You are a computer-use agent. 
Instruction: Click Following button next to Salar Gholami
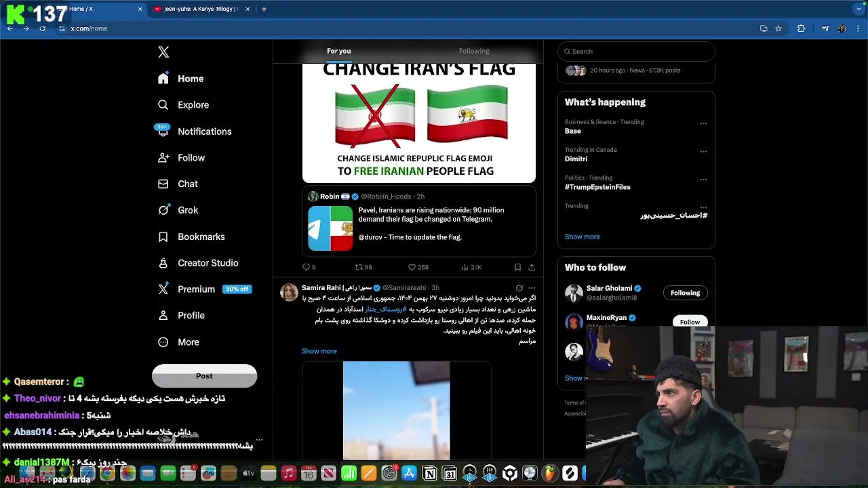[685, 293]
